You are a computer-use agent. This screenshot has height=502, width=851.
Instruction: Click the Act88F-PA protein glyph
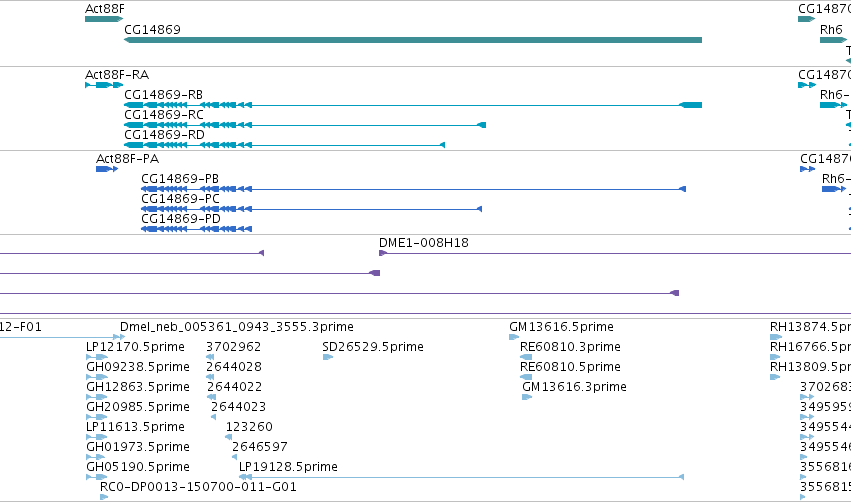point(107,169)
